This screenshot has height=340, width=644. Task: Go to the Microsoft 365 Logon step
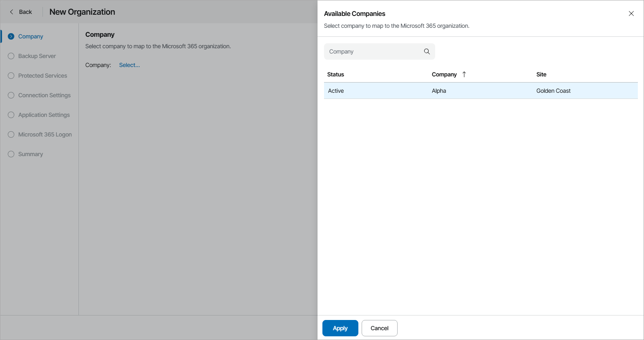[x=45, y=134]
